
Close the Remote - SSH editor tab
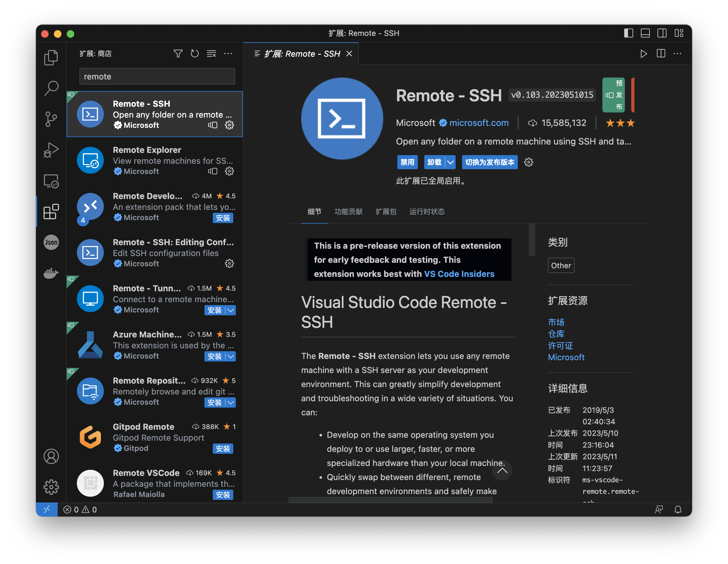tap(349, 54)
